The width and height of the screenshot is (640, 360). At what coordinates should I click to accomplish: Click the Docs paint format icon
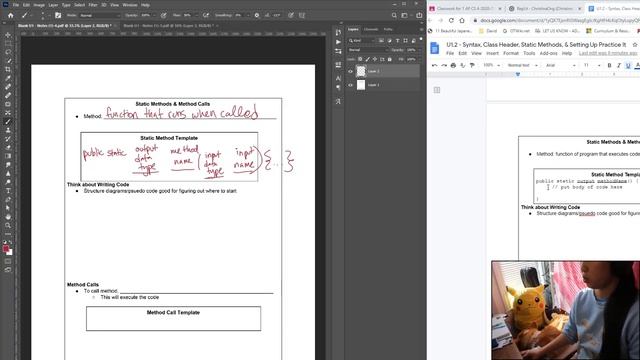click(x=472, y=65)
